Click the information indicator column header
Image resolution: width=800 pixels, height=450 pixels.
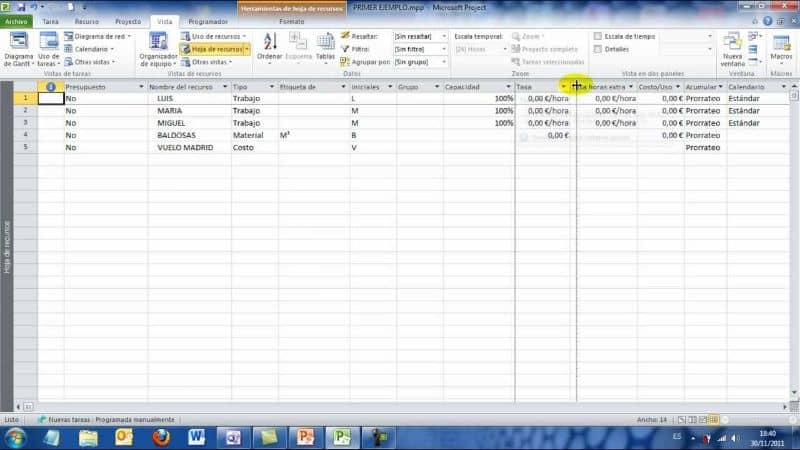point(51,87)
